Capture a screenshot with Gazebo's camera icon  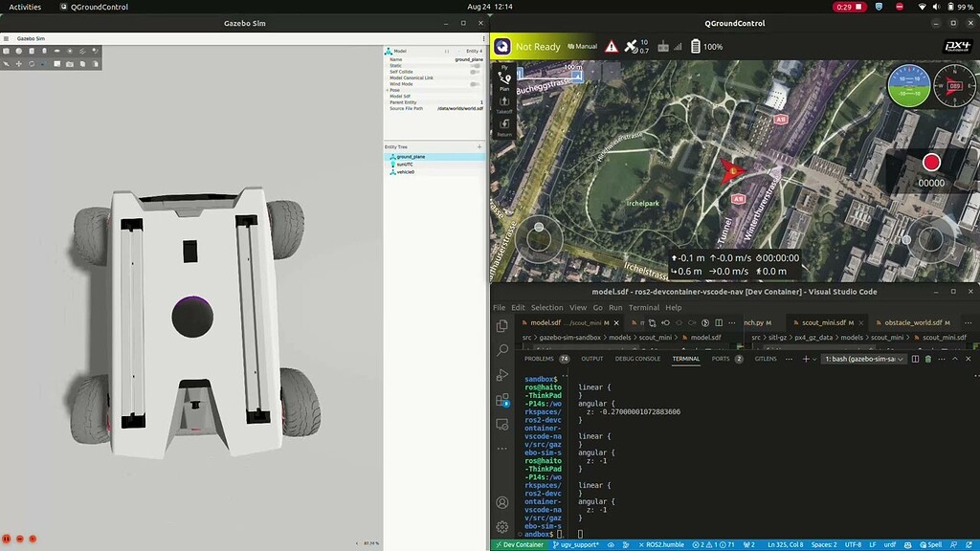69,63
